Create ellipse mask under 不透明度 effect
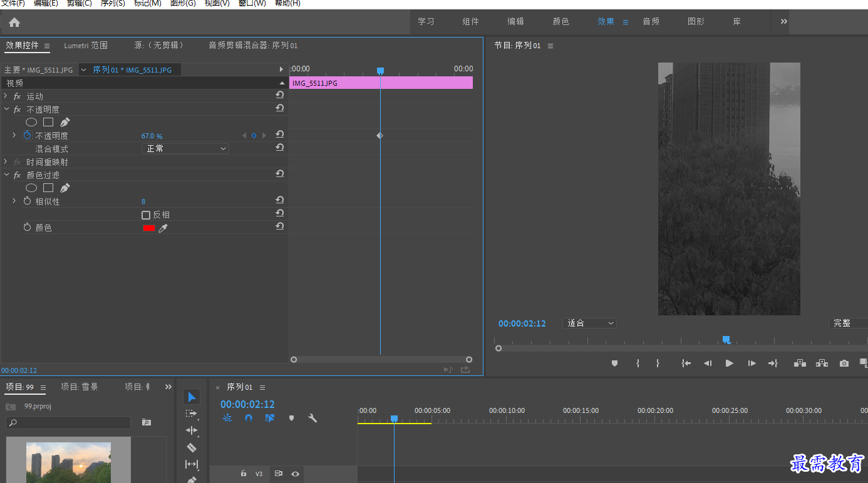868x483 pixels. pyautogui.click(x=31, y=122)
